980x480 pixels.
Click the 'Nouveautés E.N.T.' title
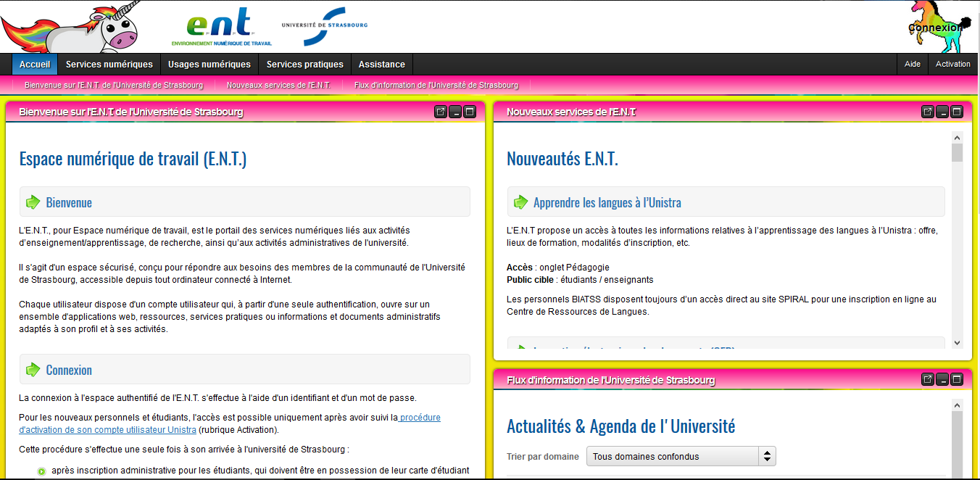(562, 159)
